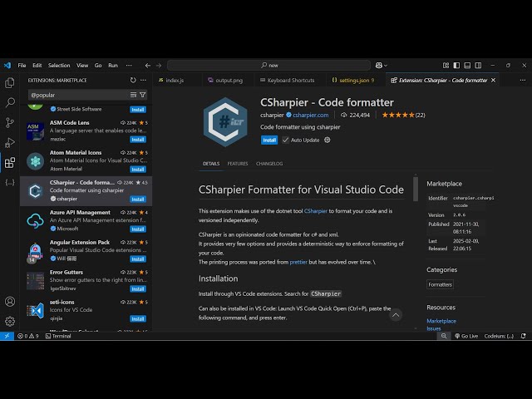This screenshot has height=399, width=532.
Task: Open the View menu
Action: 82,65
